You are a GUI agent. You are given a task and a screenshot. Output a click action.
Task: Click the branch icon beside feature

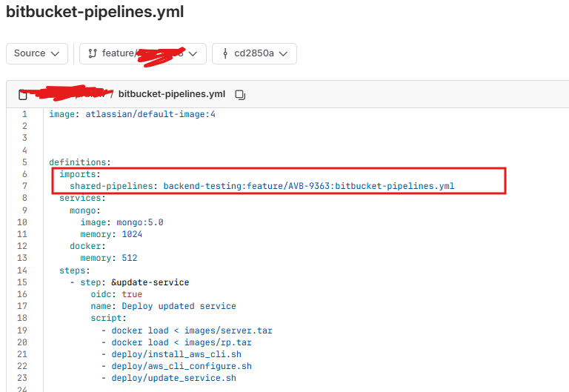(x=93, y=53)
